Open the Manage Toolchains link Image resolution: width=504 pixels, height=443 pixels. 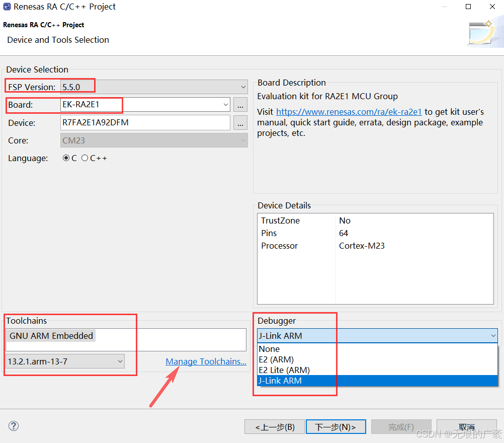click(x=206, y=361)
